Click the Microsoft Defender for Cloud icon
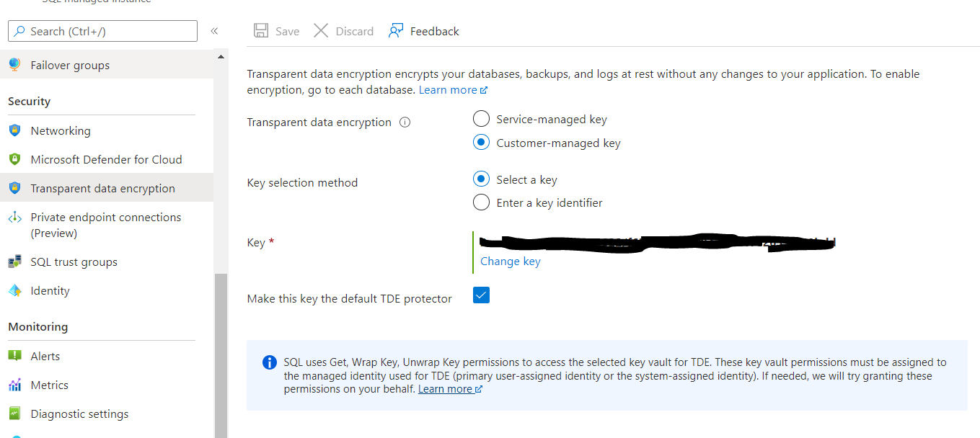Viewport: 980px width, 438px height. 15,159
